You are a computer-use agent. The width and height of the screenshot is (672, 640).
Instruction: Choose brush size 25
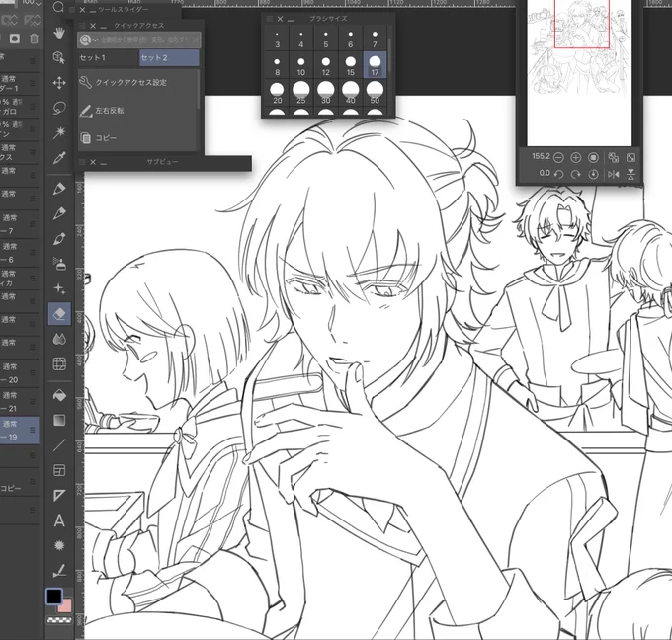coord(301,93)
